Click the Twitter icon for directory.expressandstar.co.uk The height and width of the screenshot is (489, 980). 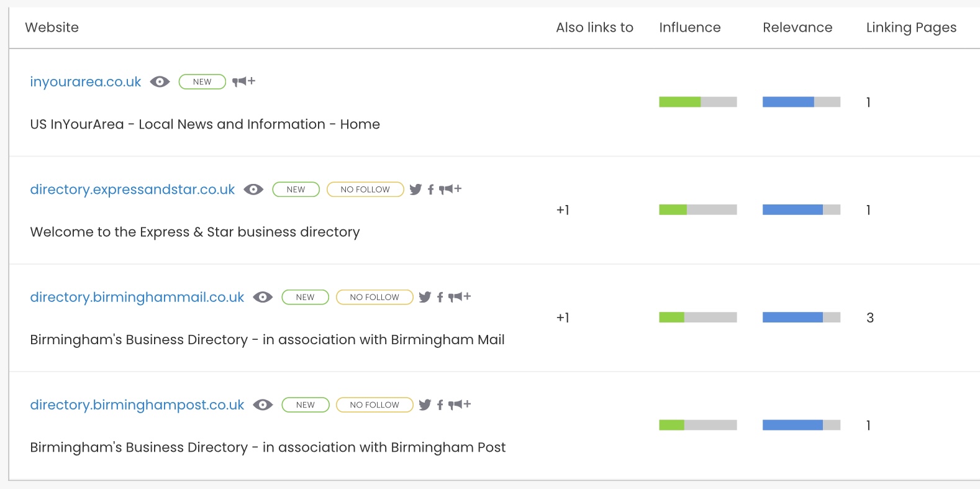point(415,190)
